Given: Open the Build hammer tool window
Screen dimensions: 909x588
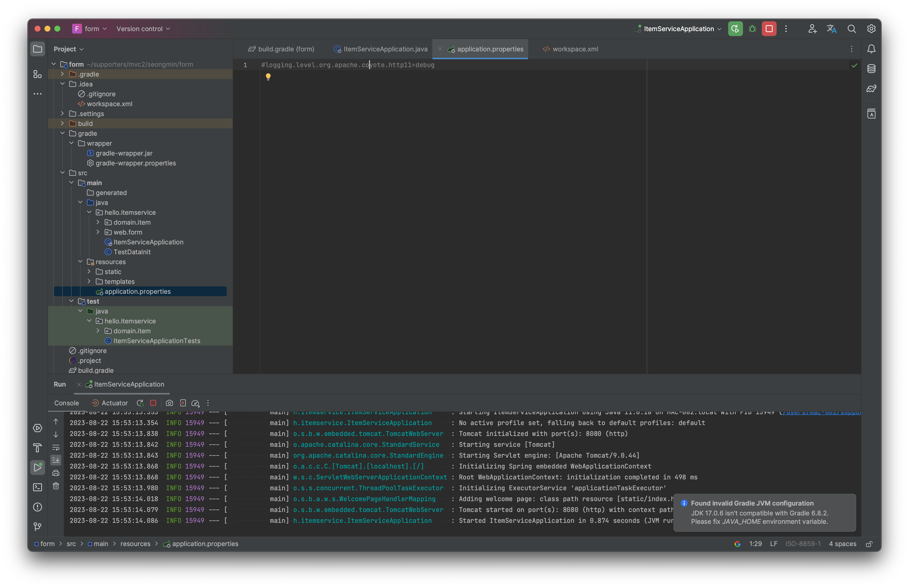Looking at the screenshot, I should tap(38, 448).
